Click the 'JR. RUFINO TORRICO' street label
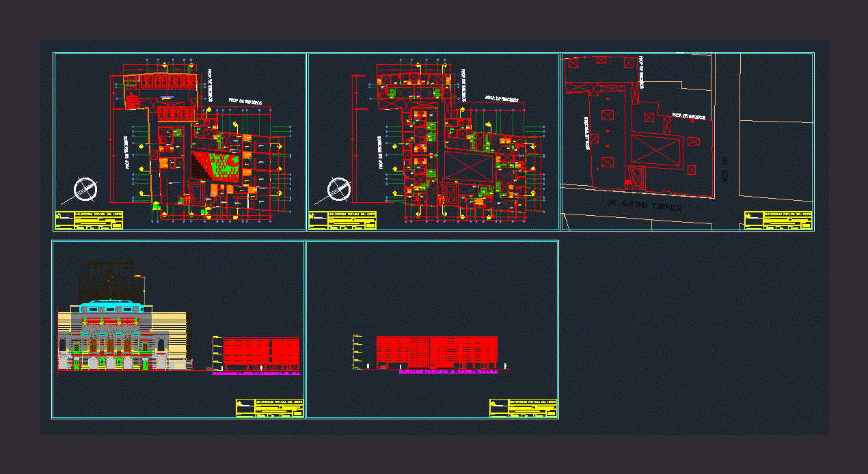 [645, 206]
